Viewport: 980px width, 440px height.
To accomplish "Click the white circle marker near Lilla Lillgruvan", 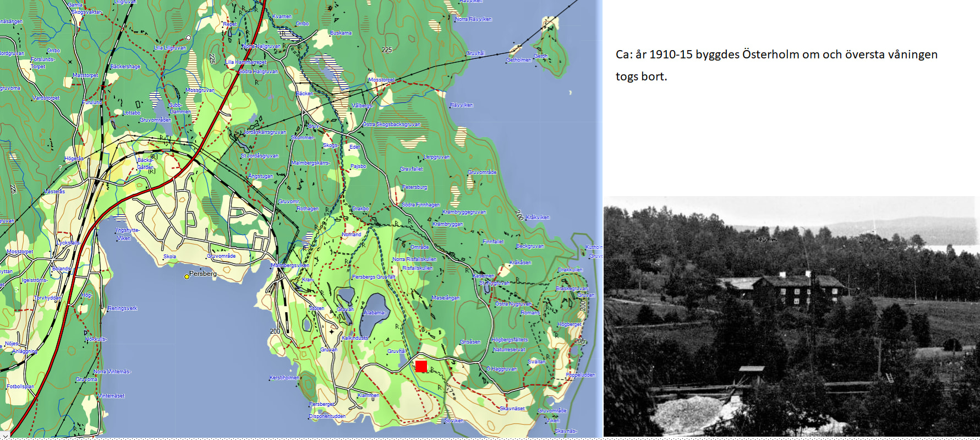I will point(188,38).
